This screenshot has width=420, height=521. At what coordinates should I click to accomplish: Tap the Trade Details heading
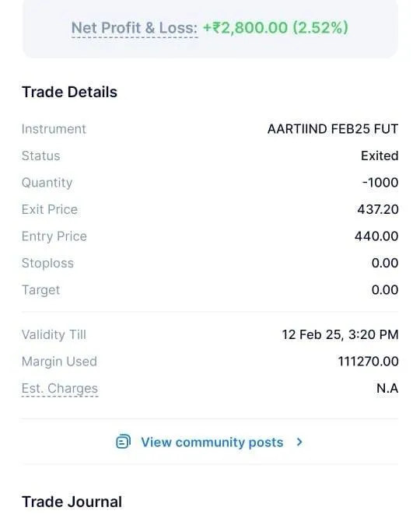tap(69, 92)
